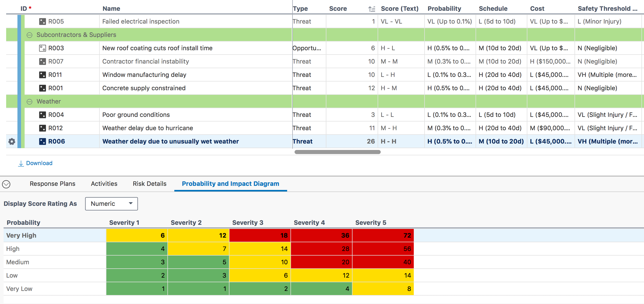Open the Display Score Rating As dropdown
644x304 pixels.
click(111, 204)
